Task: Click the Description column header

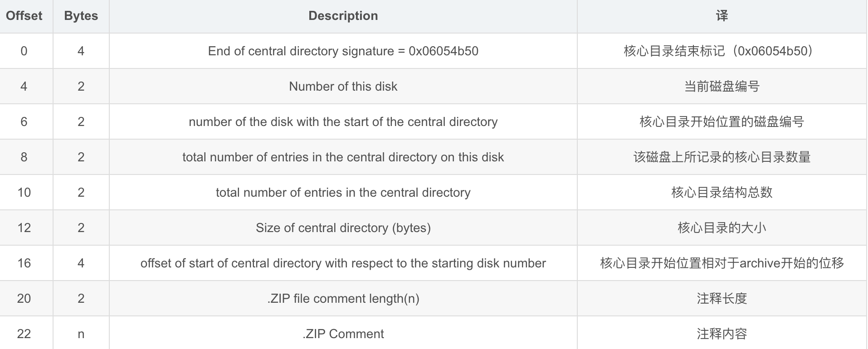Action: [x=343, y=16]
